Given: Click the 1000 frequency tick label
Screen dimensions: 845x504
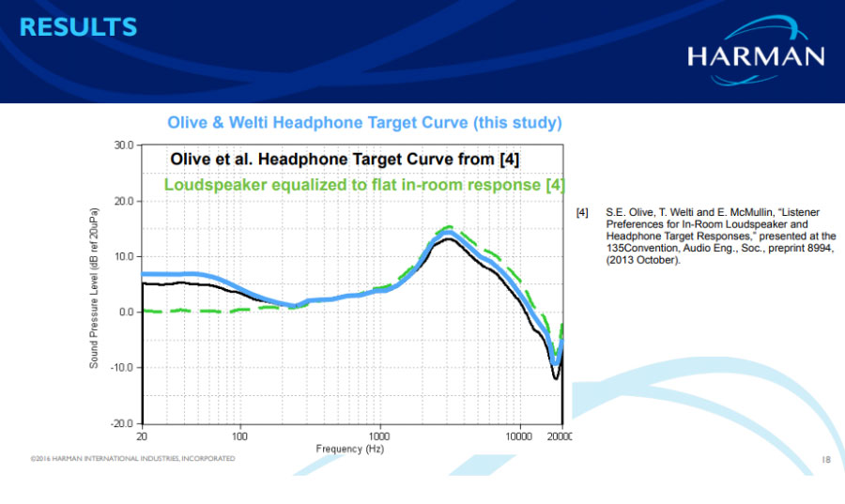Looking at the screenshot, I should (379, 436).
